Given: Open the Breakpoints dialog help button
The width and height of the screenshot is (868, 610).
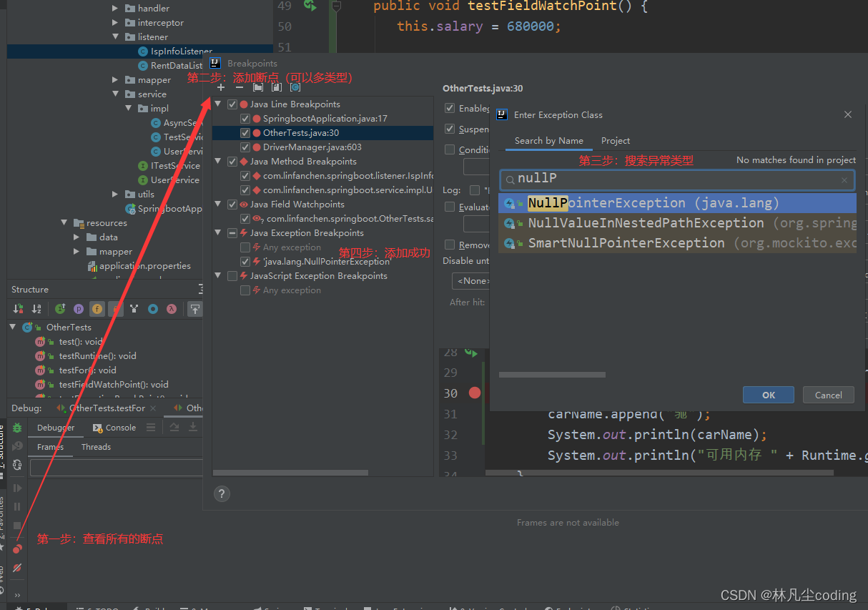Looking at the screenshot, I should tap(222, 493).
